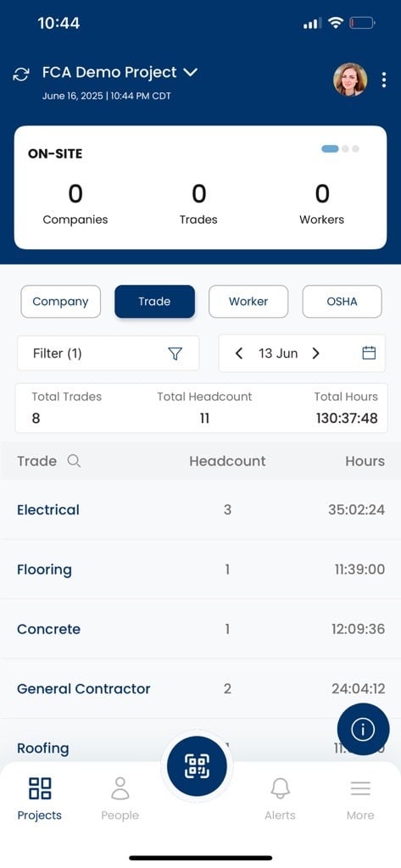This screenshot has width=401, height=868.
Task: Advance to next day after 13 Jun
Action: [315, 353]
